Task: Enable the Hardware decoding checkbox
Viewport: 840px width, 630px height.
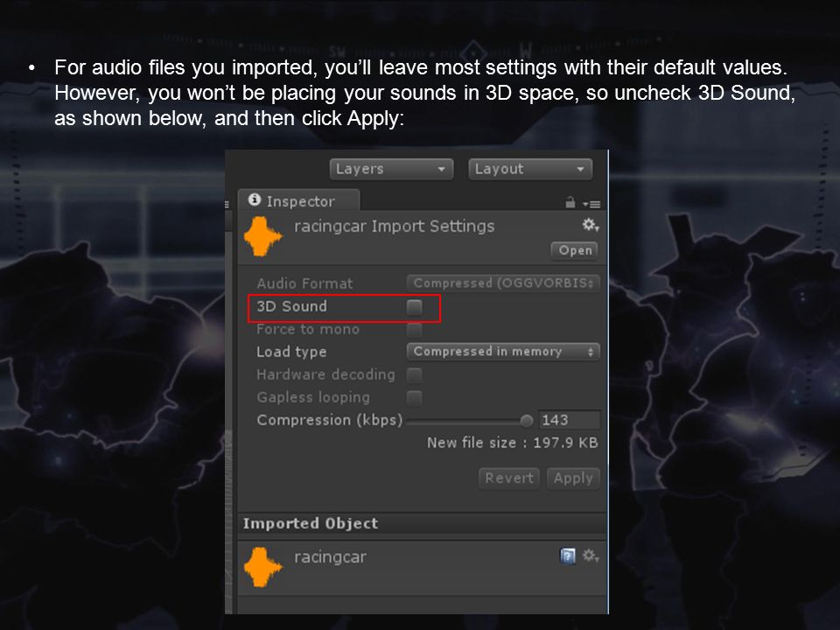Action: 414,375
